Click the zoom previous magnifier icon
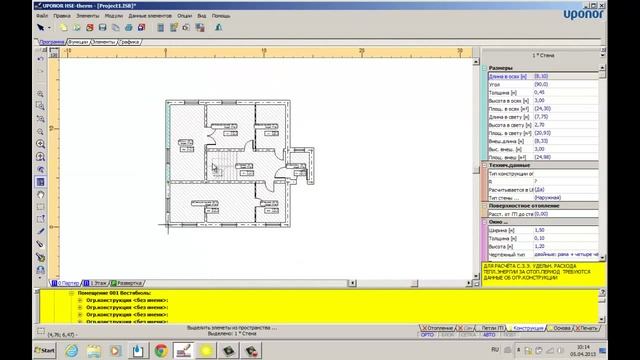640x360 pixels. [x=40, y=169]
